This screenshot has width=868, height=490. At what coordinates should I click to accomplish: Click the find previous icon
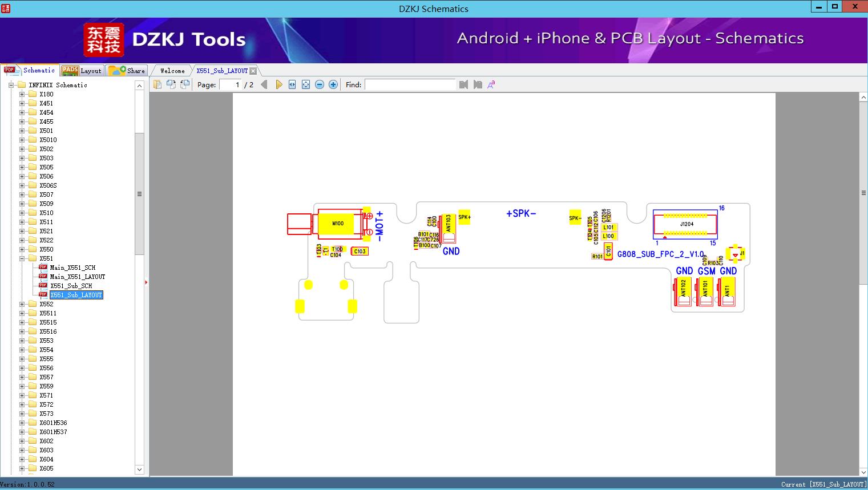pos(463,84)
